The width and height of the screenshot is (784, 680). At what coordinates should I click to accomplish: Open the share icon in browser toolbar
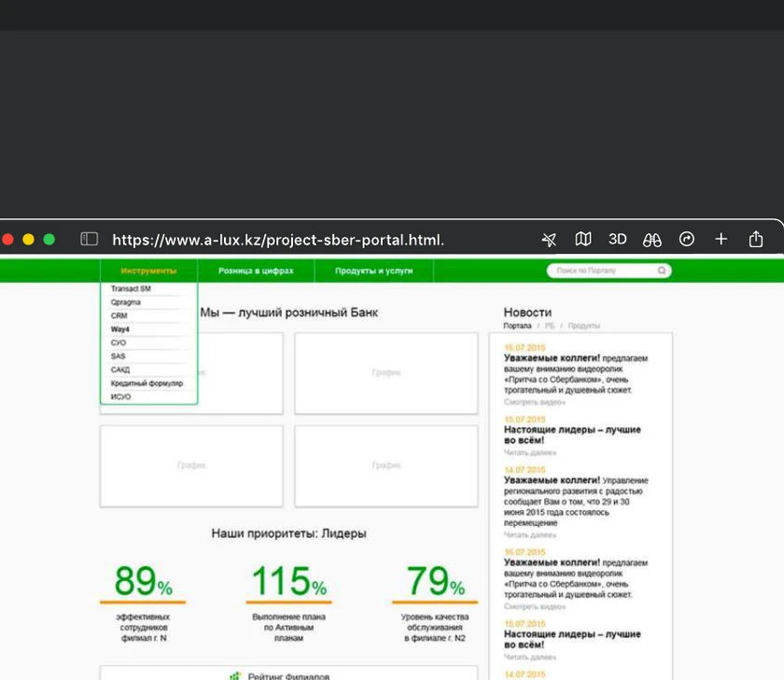pos(756,239)
